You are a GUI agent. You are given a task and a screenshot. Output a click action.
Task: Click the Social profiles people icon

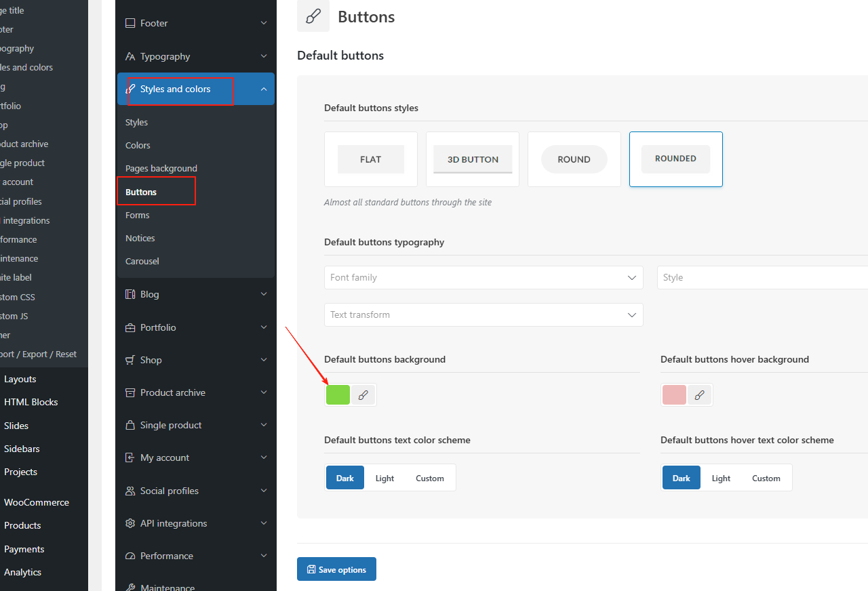tap(130, 490)
